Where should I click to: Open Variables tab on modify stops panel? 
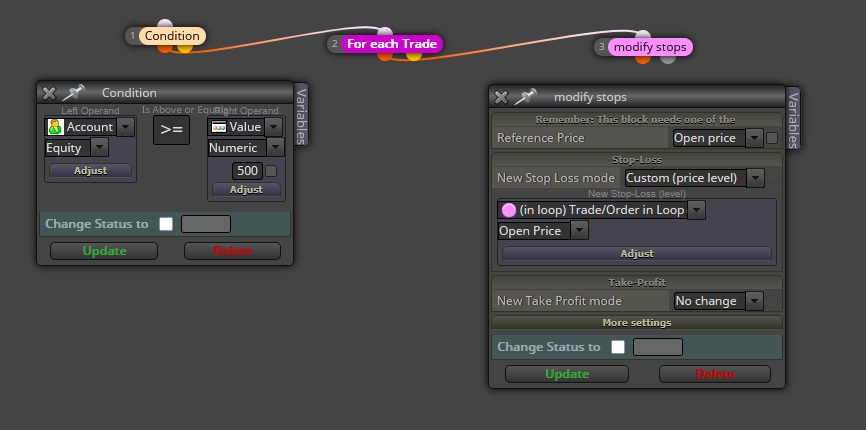coord(793,119)
